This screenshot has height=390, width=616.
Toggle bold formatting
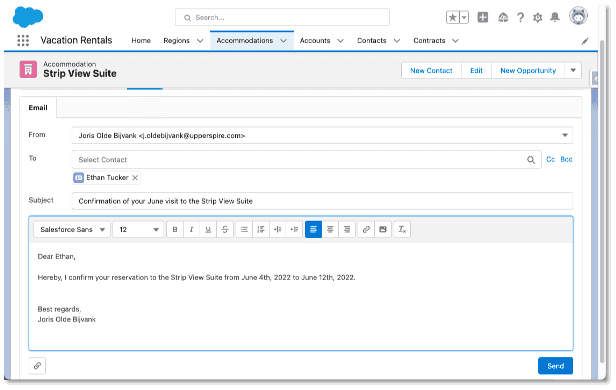[x=175, y=229]
